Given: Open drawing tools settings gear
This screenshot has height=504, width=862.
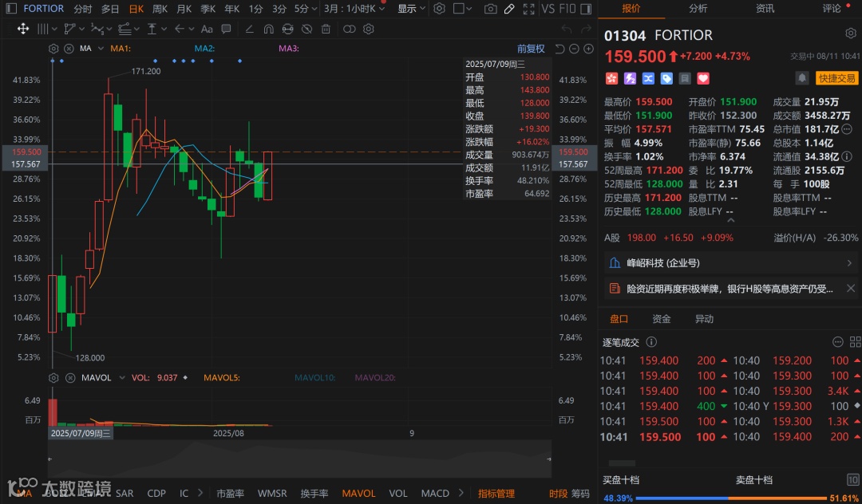Looking at the screenshot, I should [369, 29].
